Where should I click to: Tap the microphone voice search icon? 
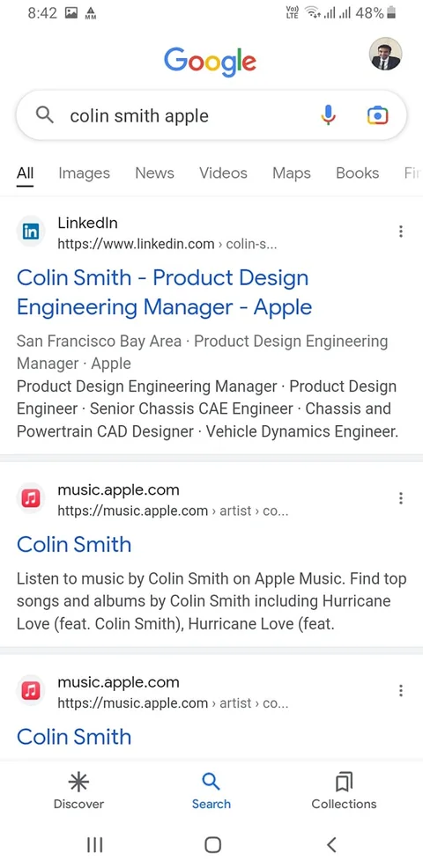point(328,115)
